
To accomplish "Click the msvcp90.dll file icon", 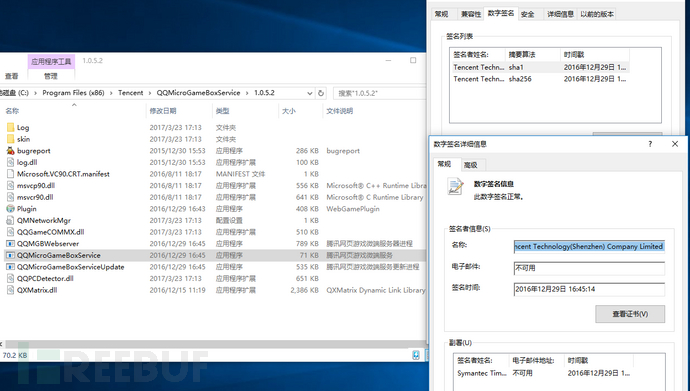I will pyautogui.click(x=11, y=186).
